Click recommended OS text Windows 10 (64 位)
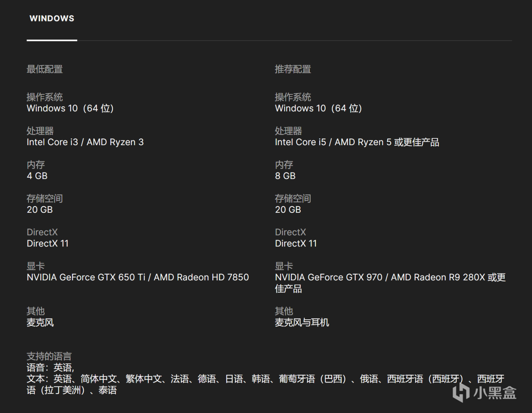Screen dimensions: 532x413 [x=318, y=108]
